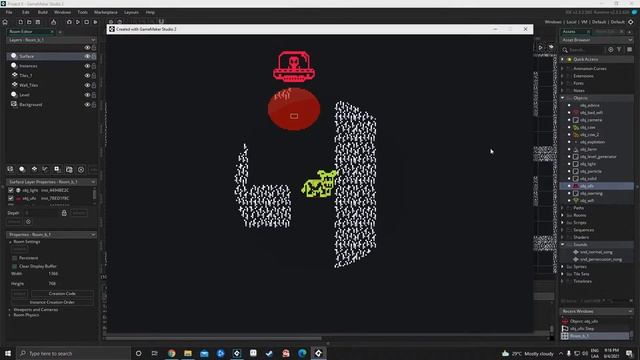Create new tile layer icon

point(34,169)
